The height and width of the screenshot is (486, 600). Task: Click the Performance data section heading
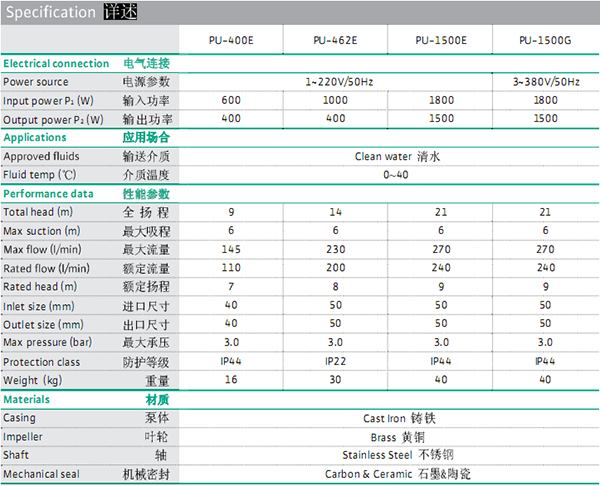point(48,193)
